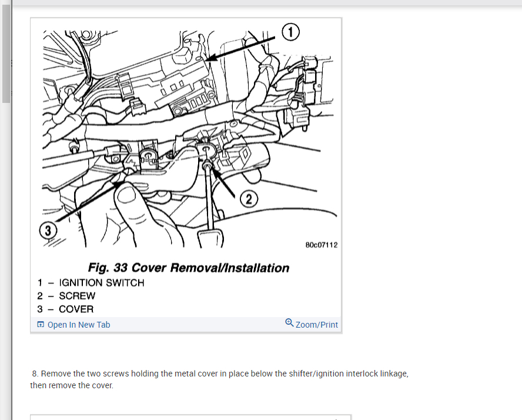Click the Open In New Tab icon

pyautogui.click(x=41, y=324)
